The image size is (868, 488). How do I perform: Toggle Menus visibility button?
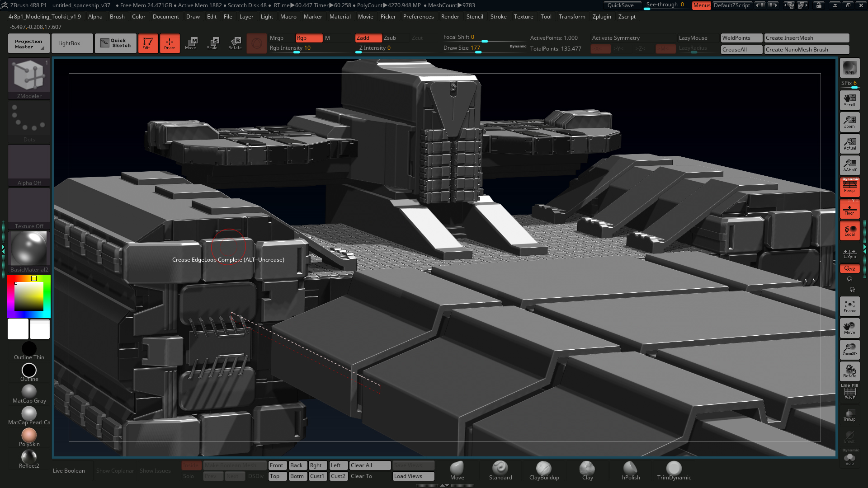tap(702, 5)
